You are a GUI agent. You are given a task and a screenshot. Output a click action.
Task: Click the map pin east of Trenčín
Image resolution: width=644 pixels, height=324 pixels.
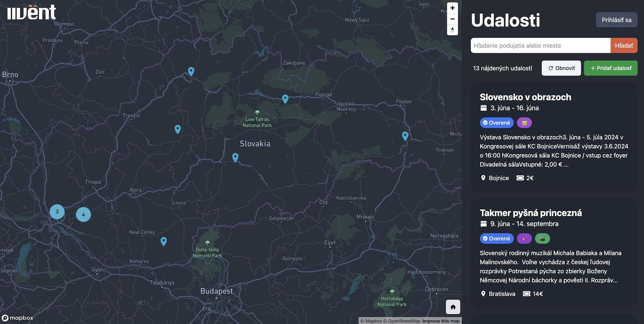coord(178,129)
